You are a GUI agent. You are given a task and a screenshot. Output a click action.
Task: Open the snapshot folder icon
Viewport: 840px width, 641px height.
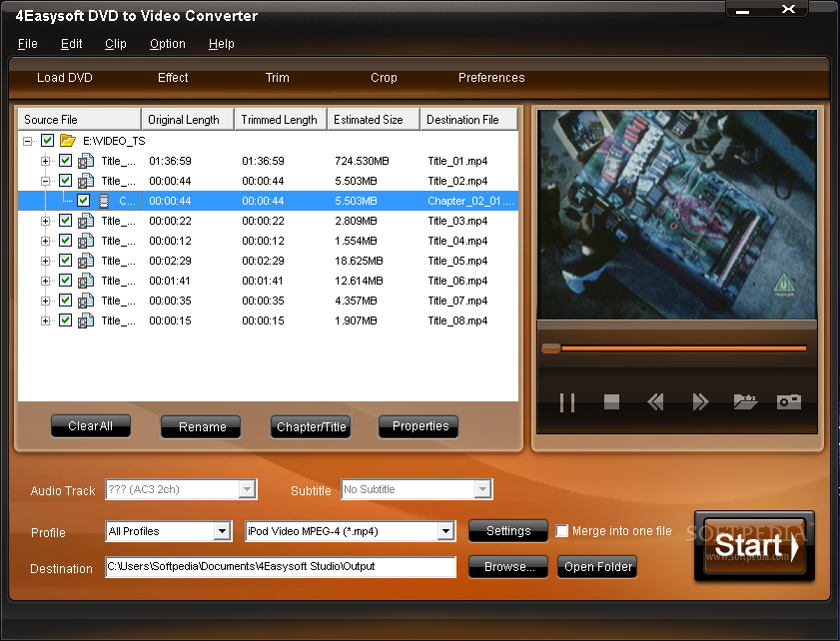click(745, 401)
